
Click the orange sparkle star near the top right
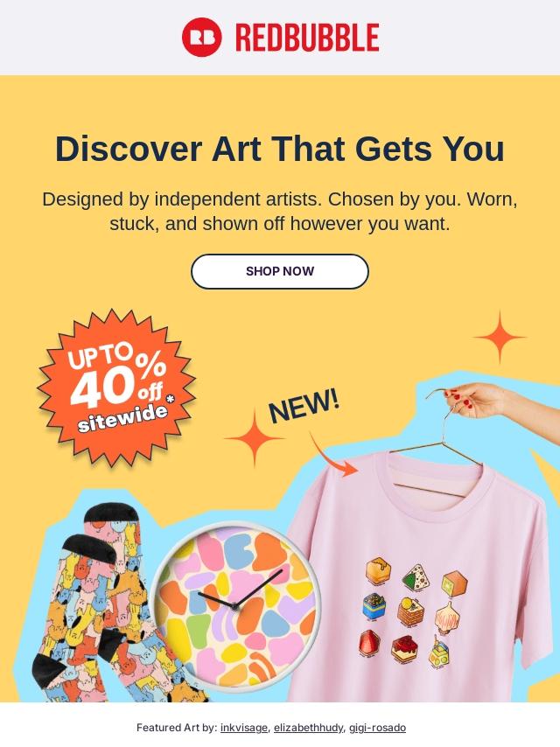click(500, 337)
